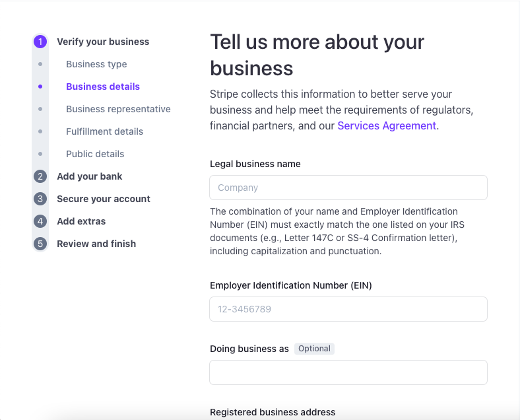Click the step 1 number circle icon
520x420 pixels.
pyautogui.click(x=40, y=42)
